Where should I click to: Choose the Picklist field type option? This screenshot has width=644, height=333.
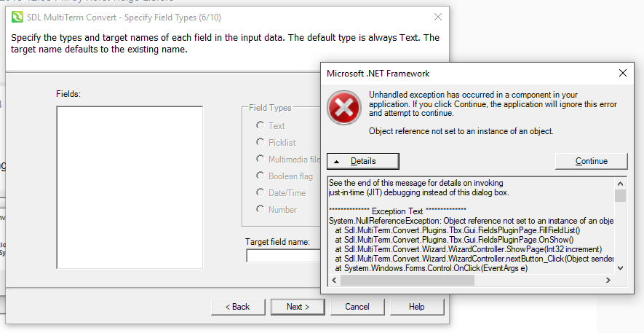pyautogui.click(x=260, y=142)
